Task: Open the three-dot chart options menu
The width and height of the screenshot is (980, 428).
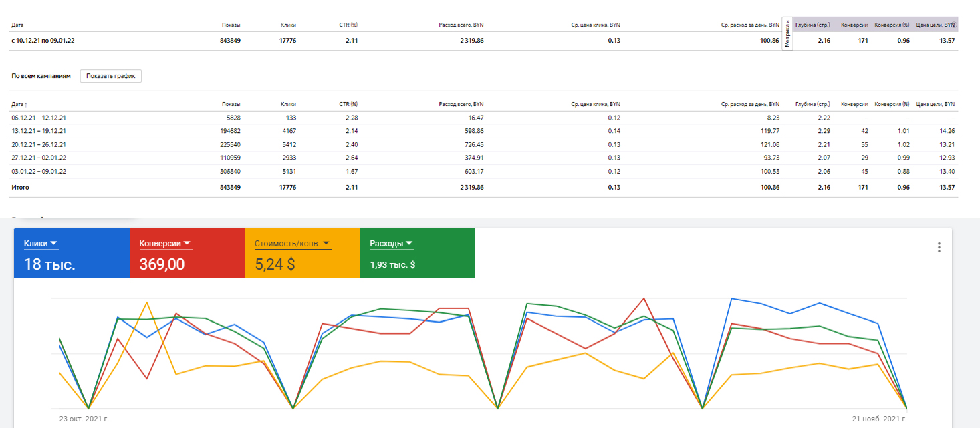Action: pyautogui.click(x=939, y=248)
